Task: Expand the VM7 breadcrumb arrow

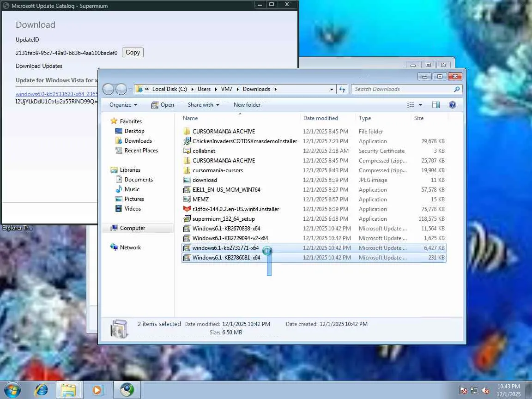Action: point(237,89)
